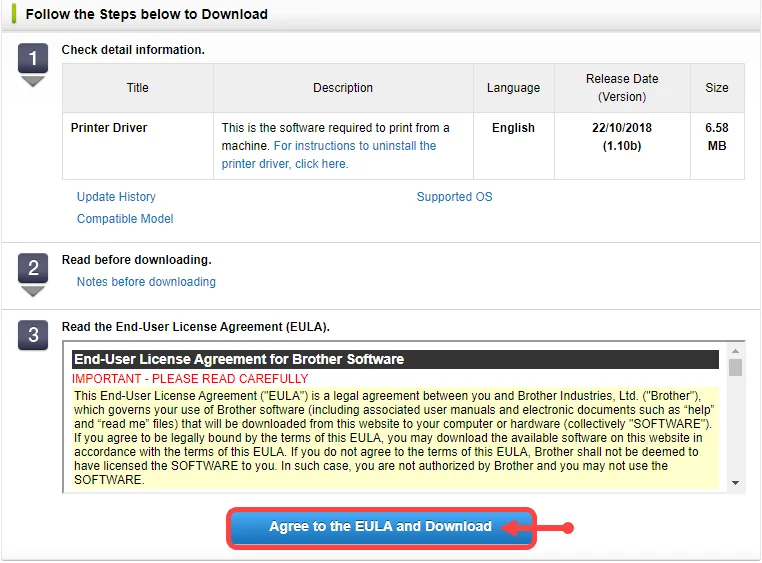The width and height of the screenshot is (762, 563).
Task: Click the step 3 number badge
Action: coord(33,335)
